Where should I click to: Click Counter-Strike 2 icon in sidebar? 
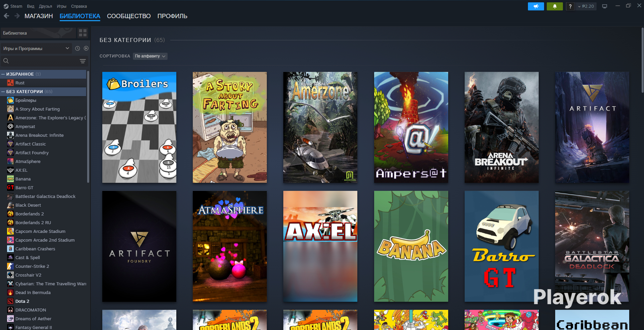(x=10, y=266)
